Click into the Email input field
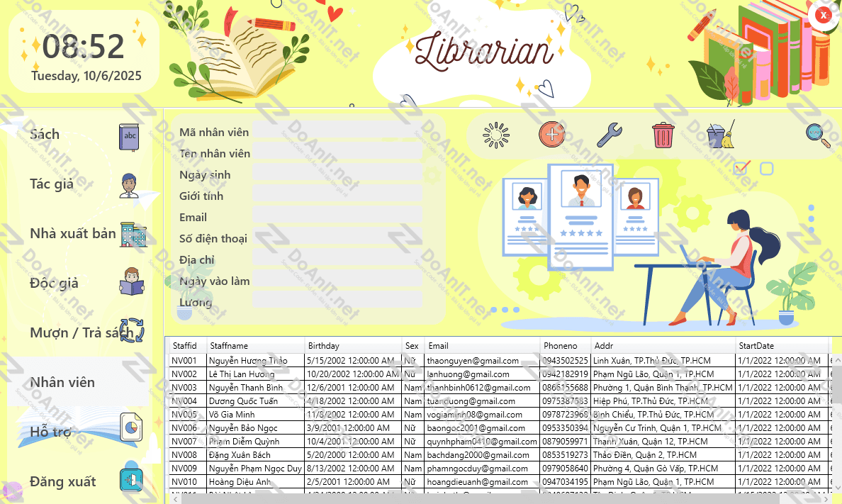 (x=337, y=218)
